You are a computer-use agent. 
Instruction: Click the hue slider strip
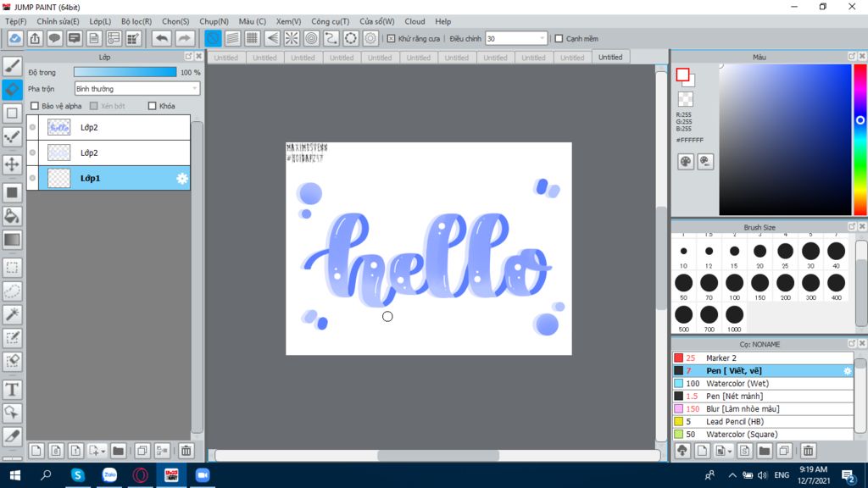[x=860, y=140]
